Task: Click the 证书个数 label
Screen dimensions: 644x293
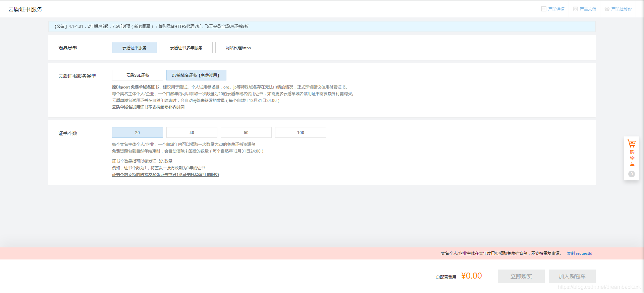Action: tap(68, 133)
